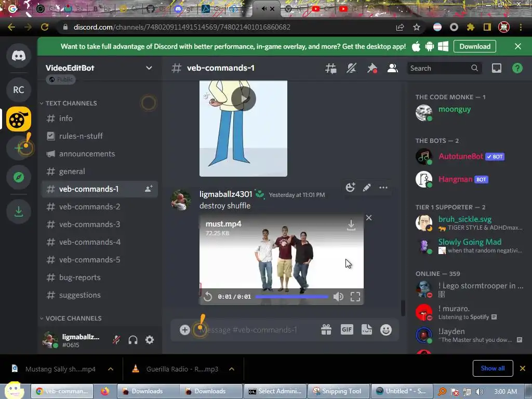Click the Discord Search box

(x=445, y=68)
